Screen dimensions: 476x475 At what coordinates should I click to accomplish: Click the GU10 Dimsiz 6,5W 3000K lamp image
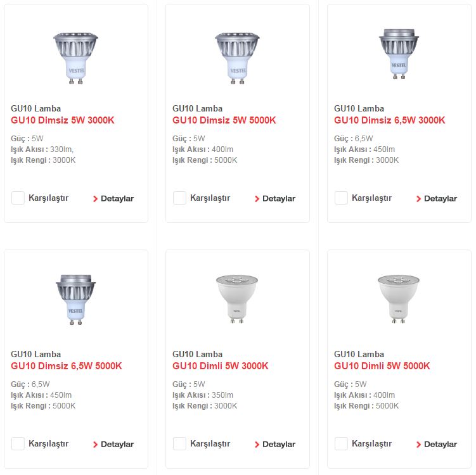[x=399, y=54]
